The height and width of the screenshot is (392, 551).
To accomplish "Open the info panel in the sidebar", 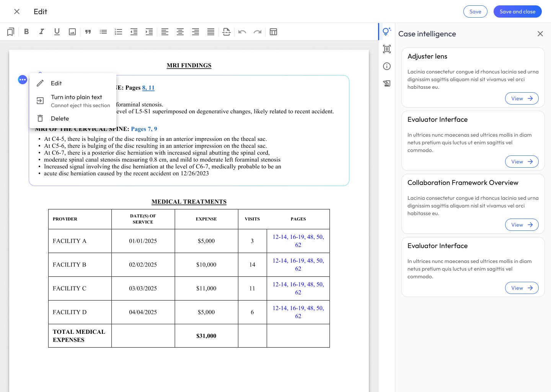I will tap(387, 66).
